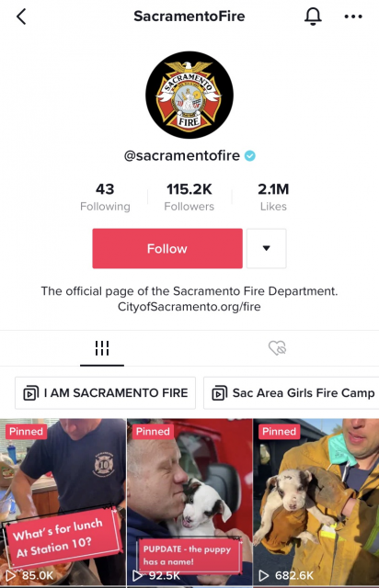The width and height of the screenshot is (379, 588).
Task: Tap the playlist icon beside Sac Area Girls Fire Camp
Action: tap(219, 393)
